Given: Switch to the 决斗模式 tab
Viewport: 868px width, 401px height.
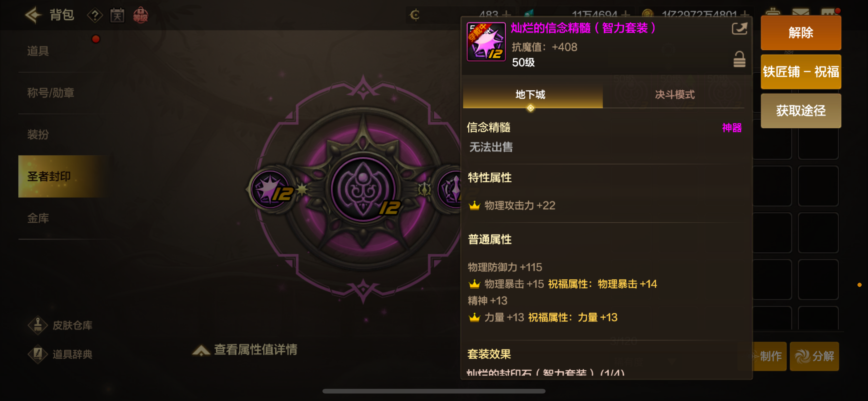Looking at the screenshot, I should (x=674, y=95).
